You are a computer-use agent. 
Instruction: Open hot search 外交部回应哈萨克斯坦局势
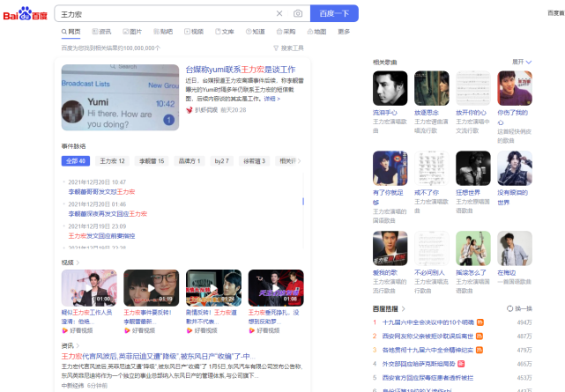(419, 364)
